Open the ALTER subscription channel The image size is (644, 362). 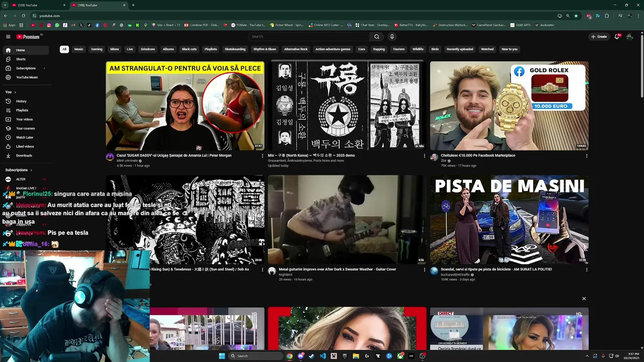point(25,179)
